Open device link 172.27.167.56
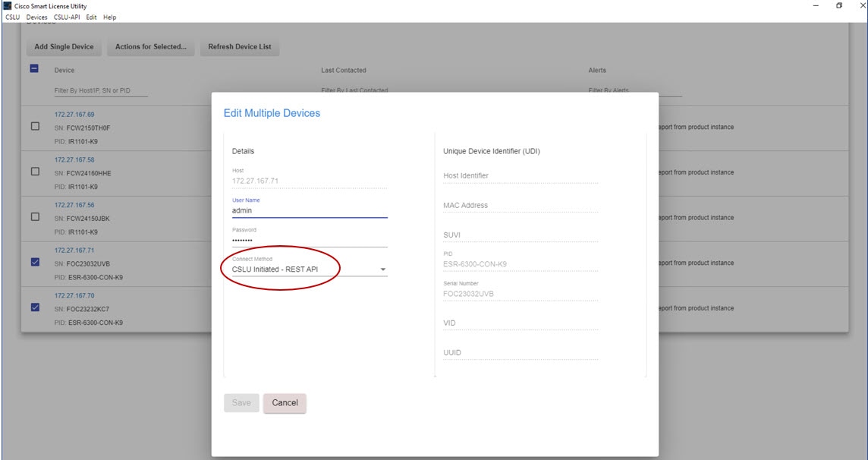This screenshot has height=460, width=868. 74,206
